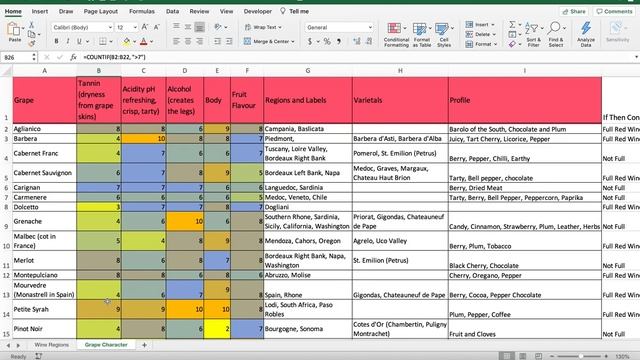Align text to middle icon
The height and width of the screenshot is (360, 640).
point(188,27)
